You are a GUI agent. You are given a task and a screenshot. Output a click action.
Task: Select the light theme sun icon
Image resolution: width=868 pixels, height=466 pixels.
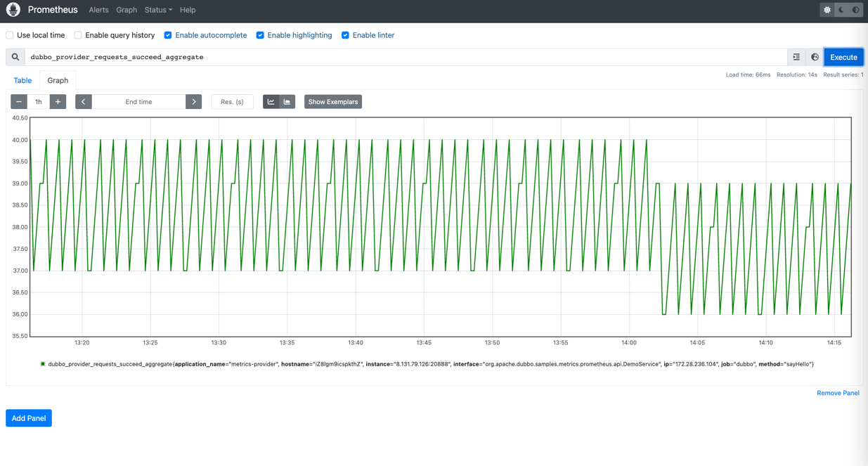(x=827, y=10)
